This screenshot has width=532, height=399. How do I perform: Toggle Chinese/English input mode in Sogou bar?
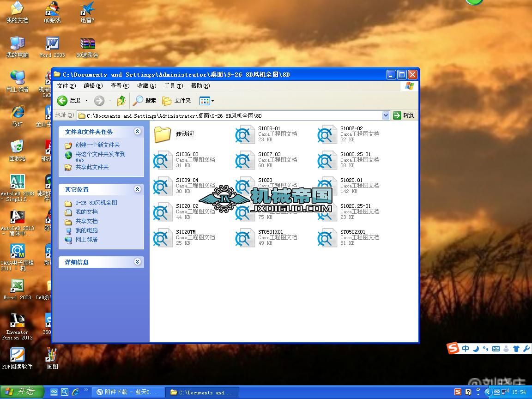(465, 349)
